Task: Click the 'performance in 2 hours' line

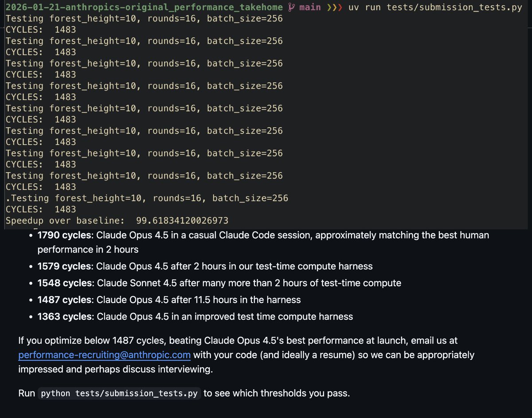Action: [88, 249]
